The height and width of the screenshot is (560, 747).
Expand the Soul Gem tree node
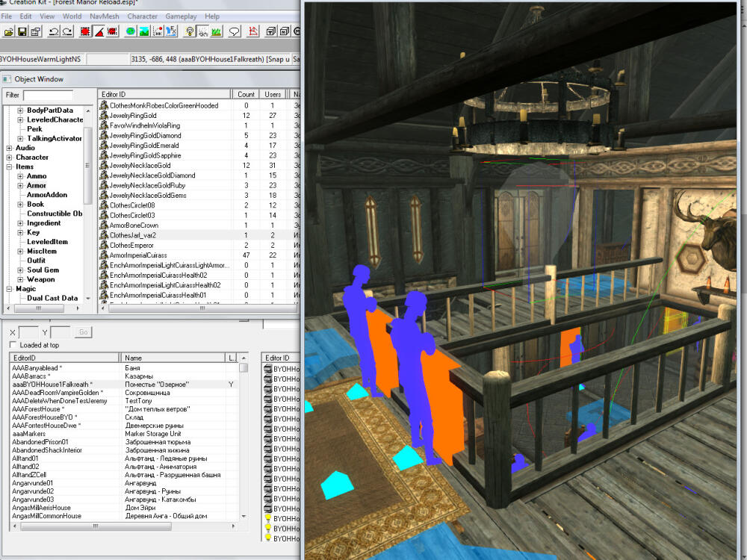point(20,270)
